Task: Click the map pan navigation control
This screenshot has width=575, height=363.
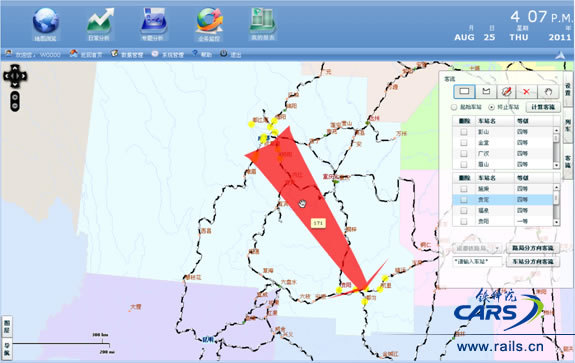Action: [15, 76]
